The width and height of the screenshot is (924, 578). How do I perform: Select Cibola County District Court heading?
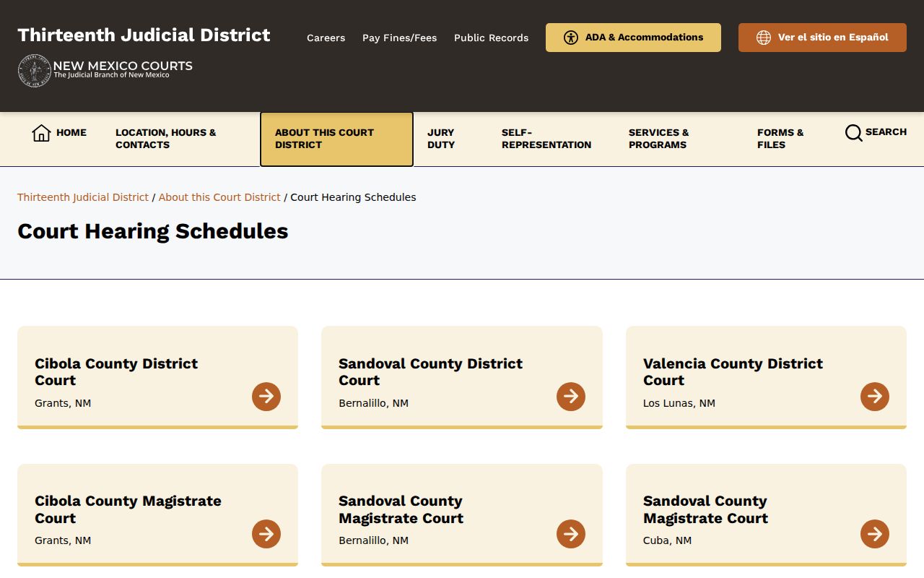[116, 371]
